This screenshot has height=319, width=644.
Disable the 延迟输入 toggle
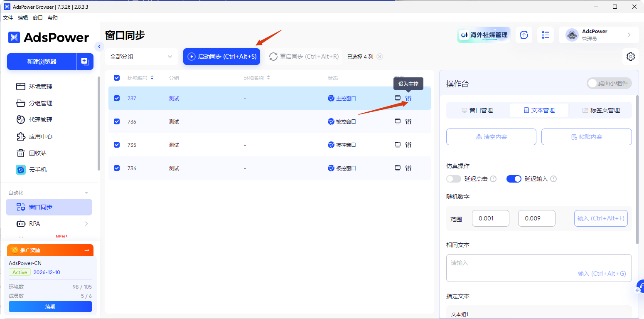514,178
